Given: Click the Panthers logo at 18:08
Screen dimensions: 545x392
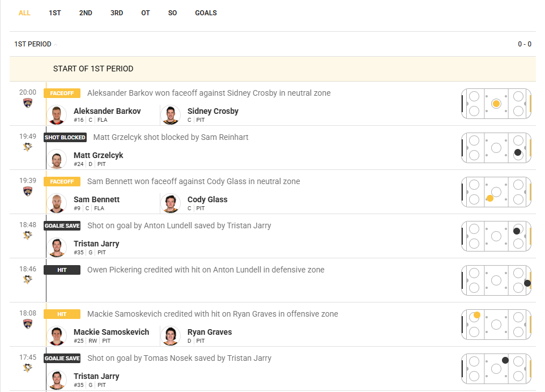Looking at the screenshot, I should 28,324.
